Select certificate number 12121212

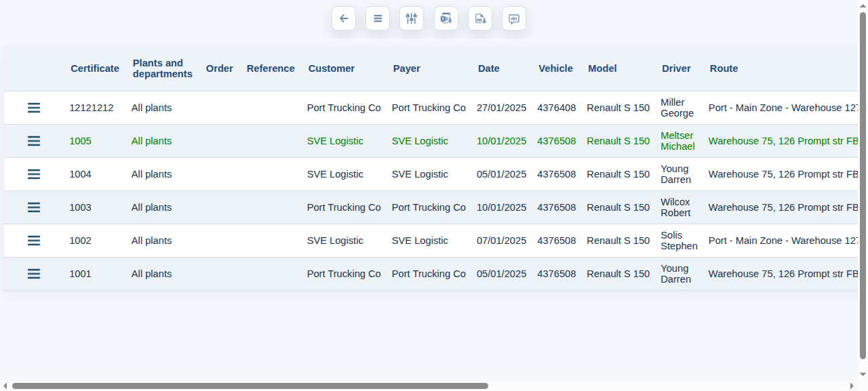pyautogui.click(x=92, y=108)
